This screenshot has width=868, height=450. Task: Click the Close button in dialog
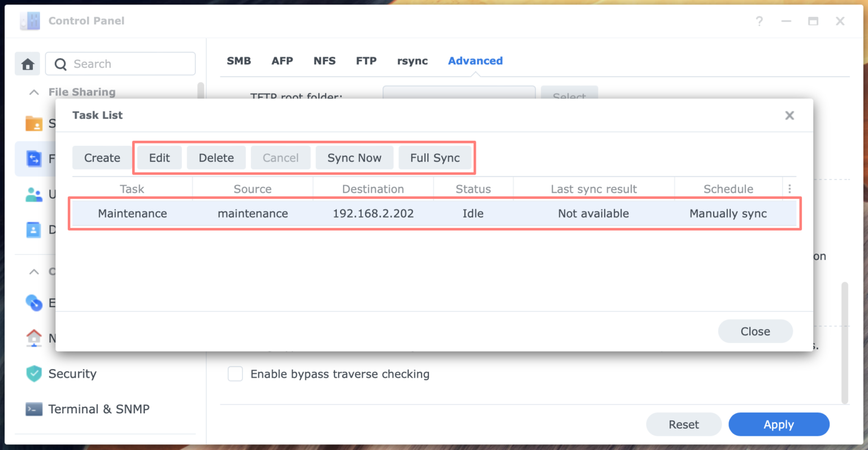click(756, 331)
